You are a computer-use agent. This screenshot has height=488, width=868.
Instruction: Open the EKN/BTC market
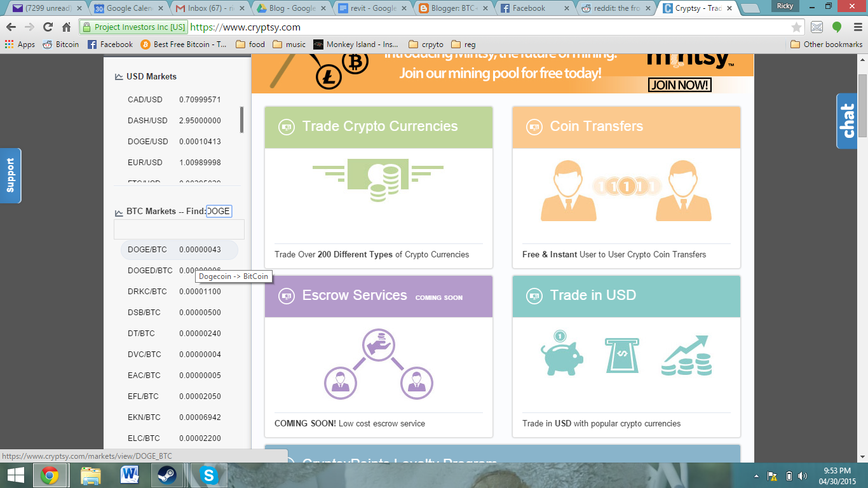179,417
